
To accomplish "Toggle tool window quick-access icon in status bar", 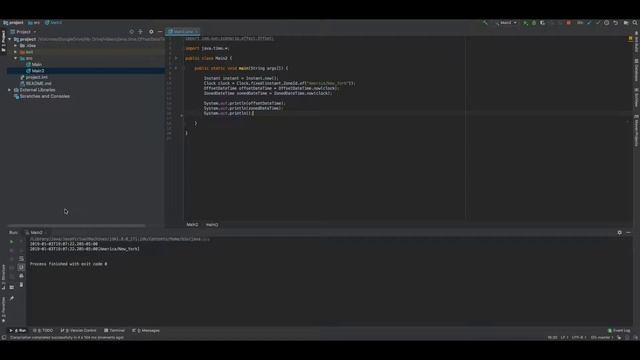I will pyautogui.click(x=4, y=338).
